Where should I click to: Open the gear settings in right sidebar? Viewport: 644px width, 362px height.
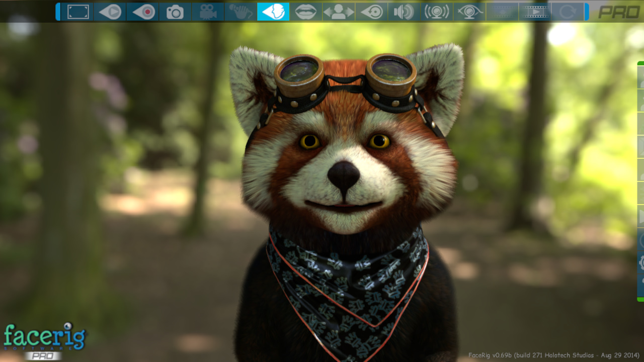tap(641, 262)
